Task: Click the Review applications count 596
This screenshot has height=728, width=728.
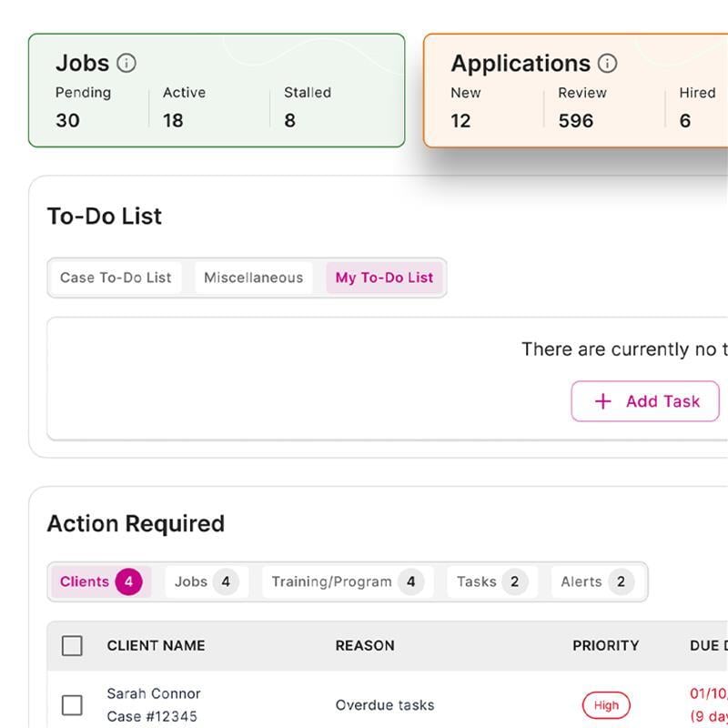Action: (575, 120)
